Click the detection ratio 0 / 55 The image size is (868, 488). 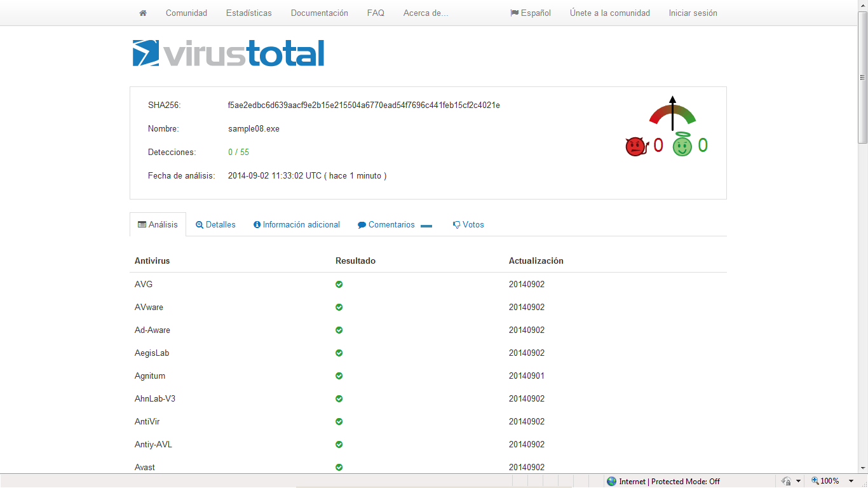tap(238, 152)
